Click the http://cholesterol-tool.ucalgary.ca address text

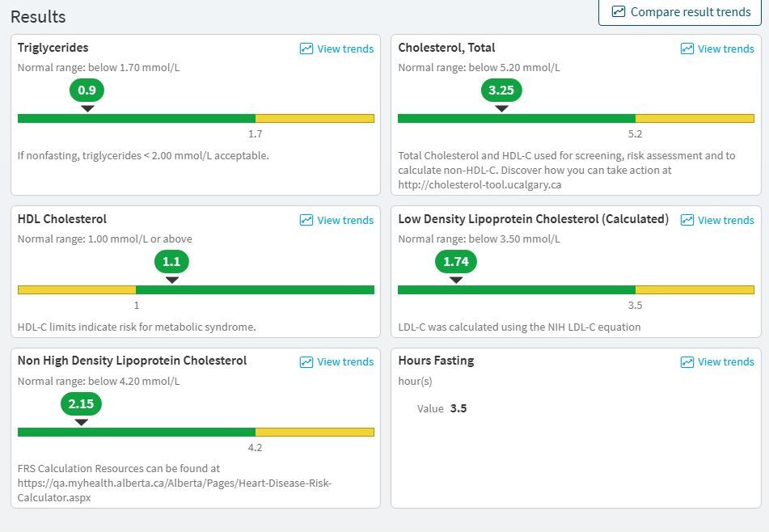click(480, 185)
